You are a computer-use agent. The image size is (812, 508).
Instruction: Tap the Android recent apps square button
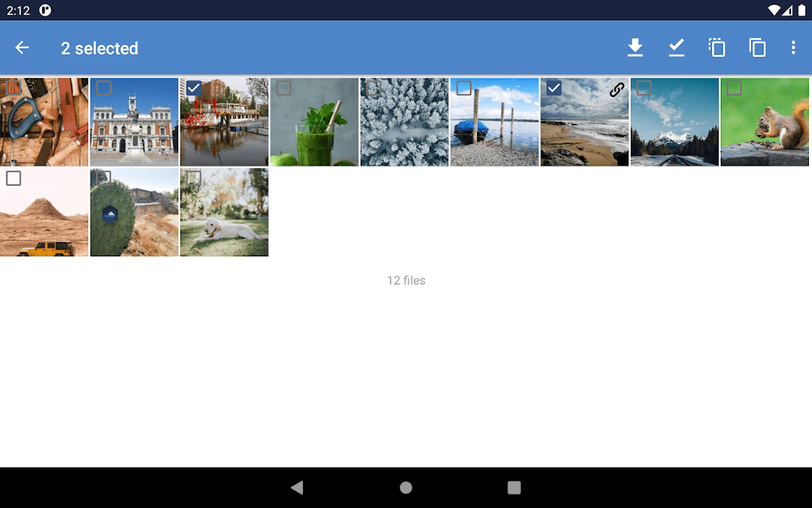(x=515, y=487)
